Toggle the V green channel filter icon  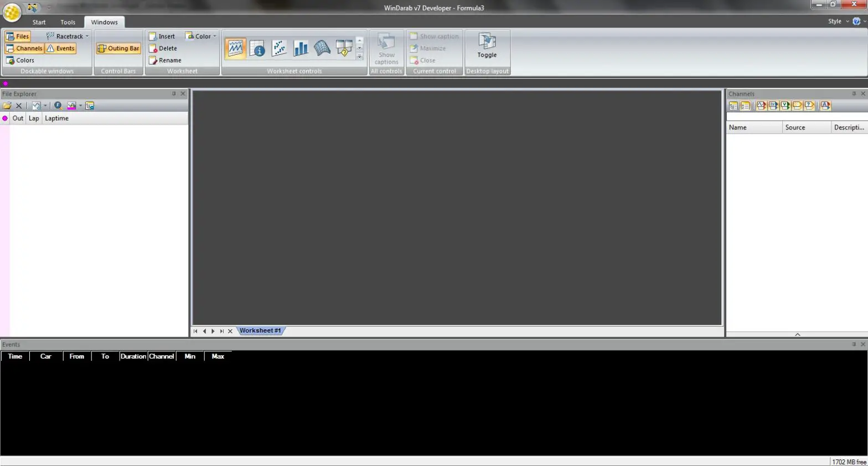pyautogui.click(x=785, y=106)
